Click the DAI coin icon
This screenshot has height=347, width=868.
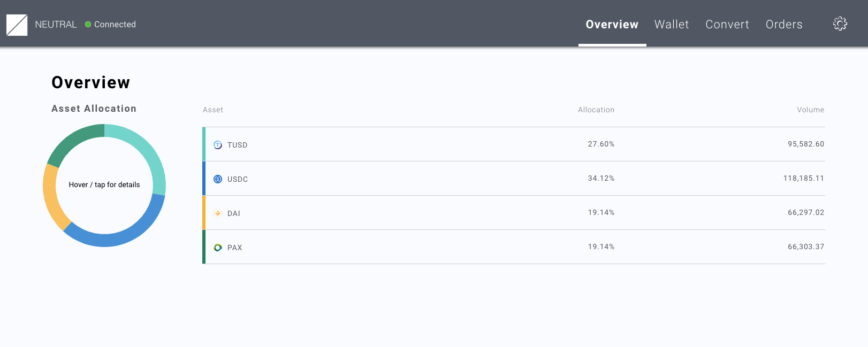tap(218, 213)
